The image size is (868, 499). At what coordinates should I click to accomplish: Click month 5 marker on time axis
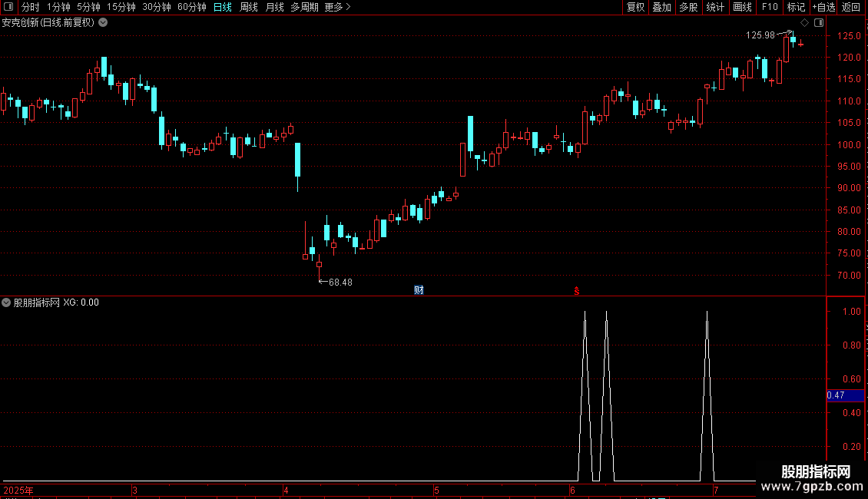(436, 490)
